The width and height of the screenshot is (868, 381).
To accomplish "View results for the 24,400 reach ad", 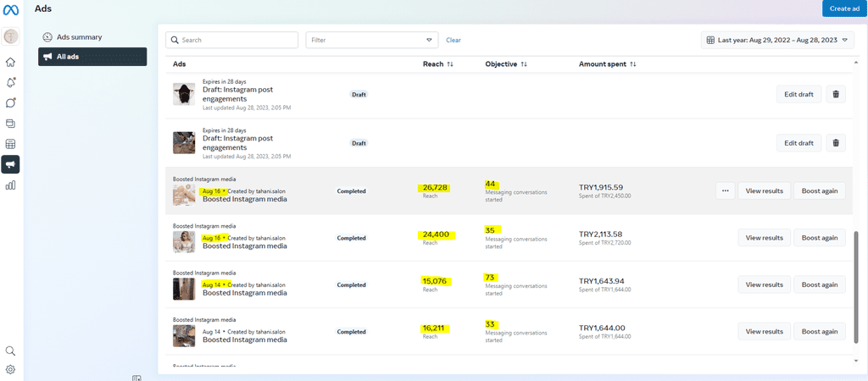I will coord(764,238).
